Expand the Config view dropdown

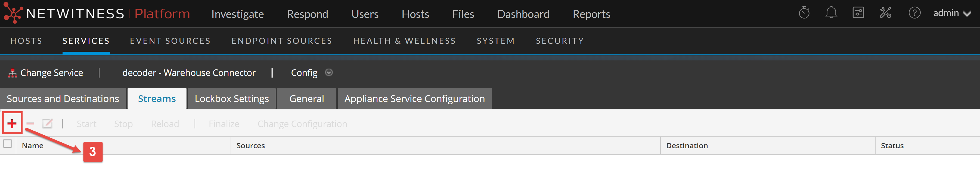329,73
